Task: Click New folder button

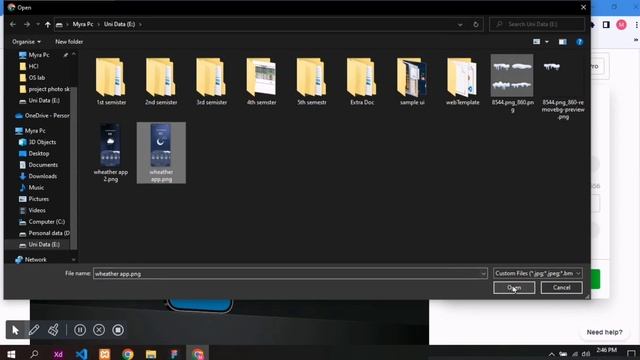Action: [69, 42]
